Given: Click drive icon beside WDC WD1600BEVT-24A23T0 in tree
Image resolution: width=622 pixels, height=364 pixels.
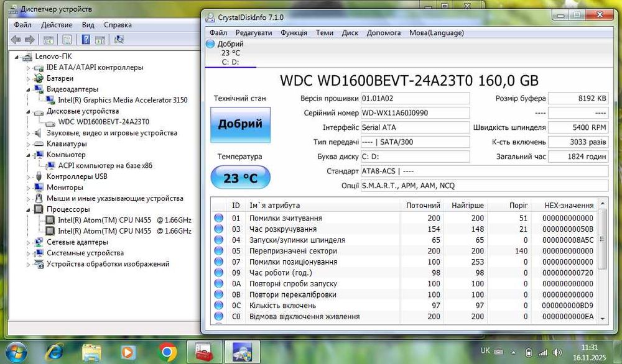Looking at the screenshot, I should (50, 122).
